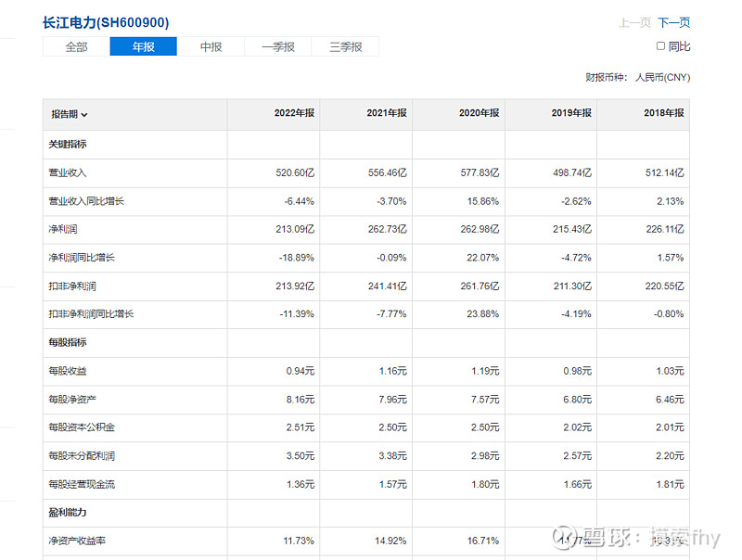
Task: Switch to the 全部 tab
Action: [76, 47]
